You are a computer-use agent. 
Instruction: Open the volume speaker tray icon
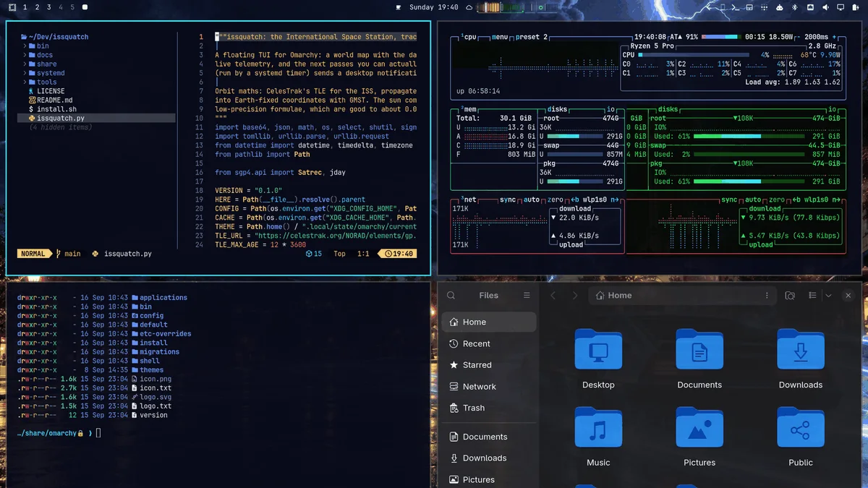coord(825,7)
